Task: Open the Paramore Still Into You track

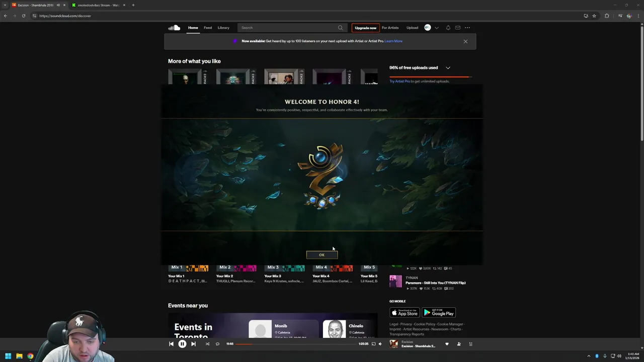Action: (436, 283)
